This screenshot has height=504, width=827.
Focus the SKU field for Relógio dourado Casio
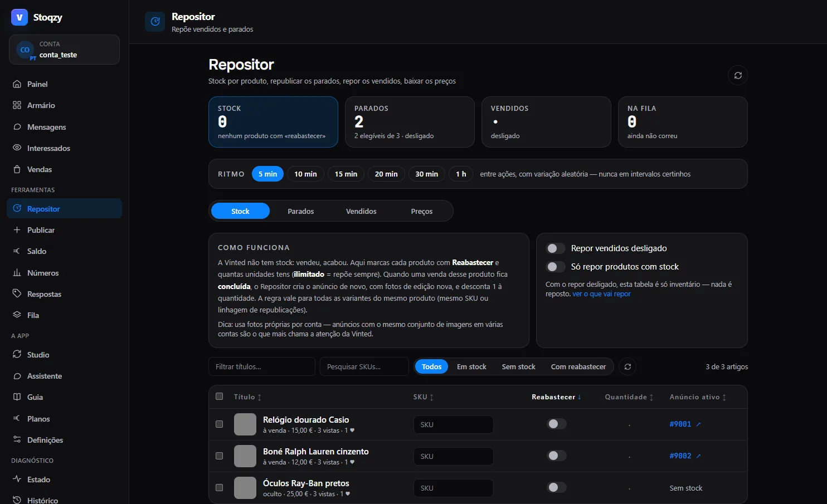click(x=453, y=424)
